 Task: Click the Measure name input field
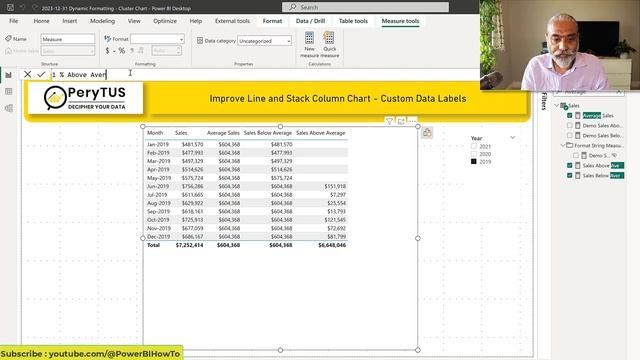click(68, 39)
